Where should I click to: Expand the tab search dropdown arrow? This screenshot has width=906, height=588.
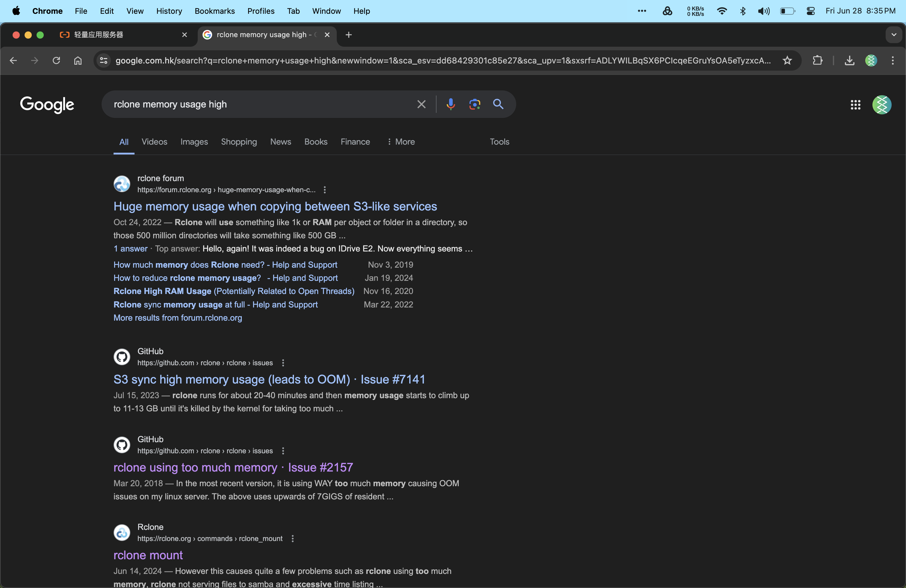894,35
